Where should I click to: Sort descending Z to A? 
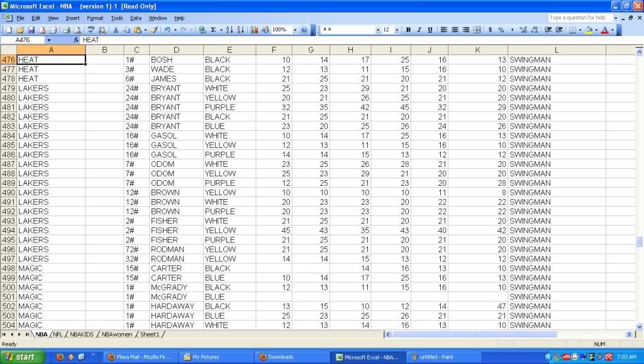point(240,30)
